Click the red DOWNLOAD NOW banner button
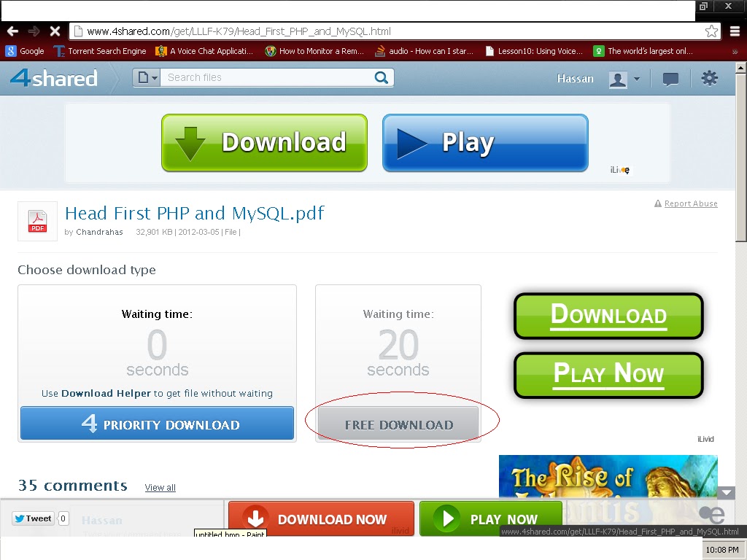Image resolution: width=747 pixels, height=560 pixels. (x=321, y=518)
